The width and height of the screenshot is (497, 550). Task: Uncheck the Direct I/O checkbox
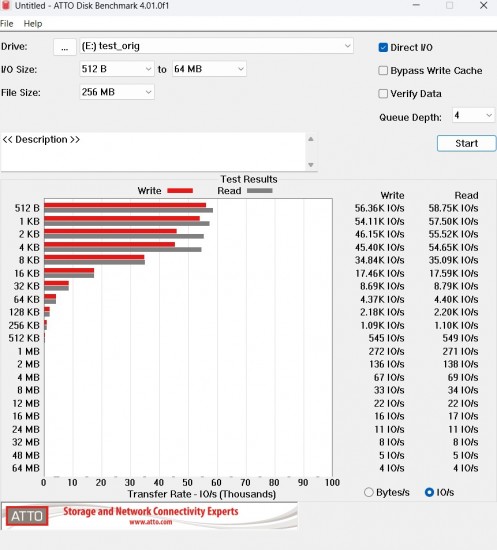[x=383, y=47]
